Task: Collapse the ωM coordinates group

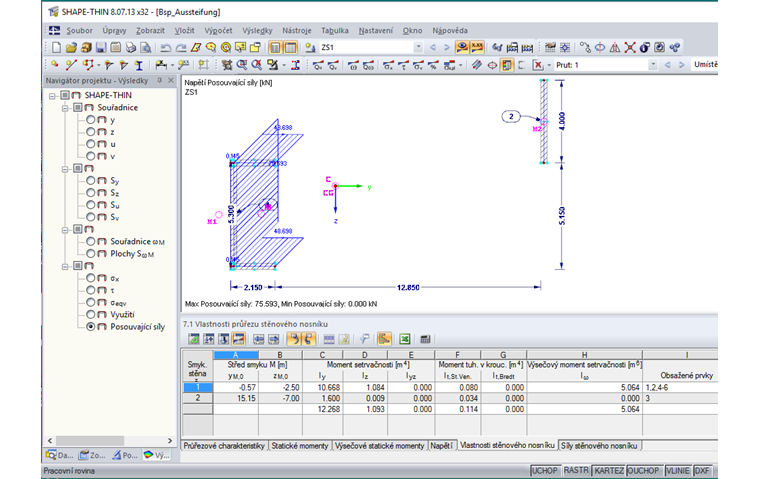Action: (65, 229)
